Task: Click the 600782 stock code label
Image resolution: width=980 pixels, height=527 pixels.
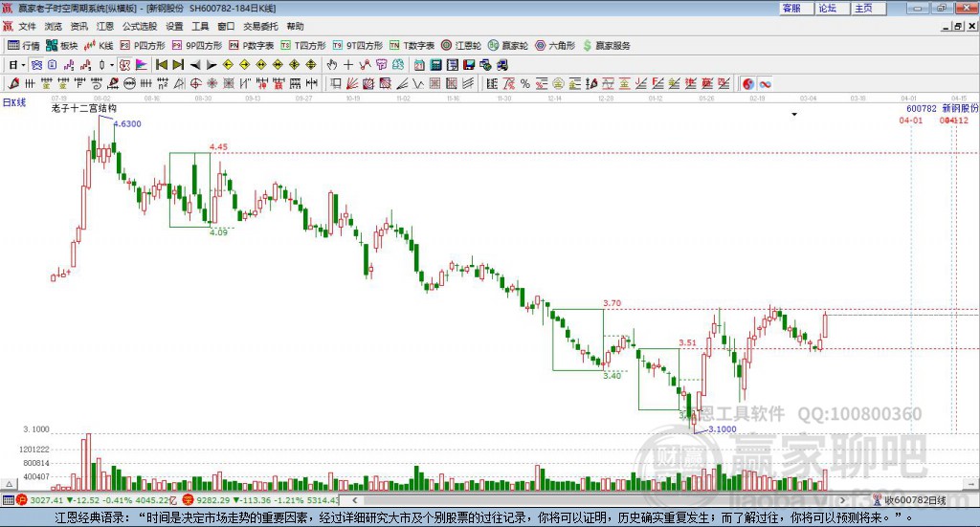Action: click(x=922, y=109)
